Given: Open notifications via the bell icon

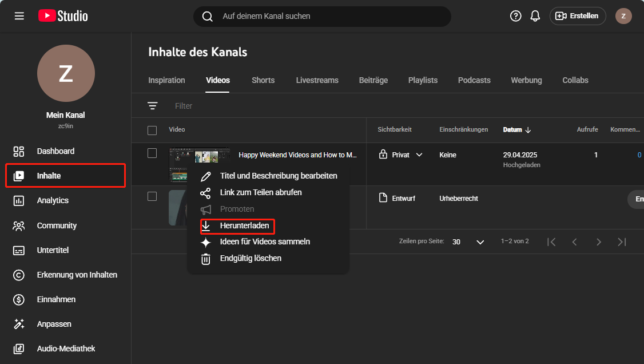Looking at the screenshot, I should pyautogui.click(x=535, y=16).
